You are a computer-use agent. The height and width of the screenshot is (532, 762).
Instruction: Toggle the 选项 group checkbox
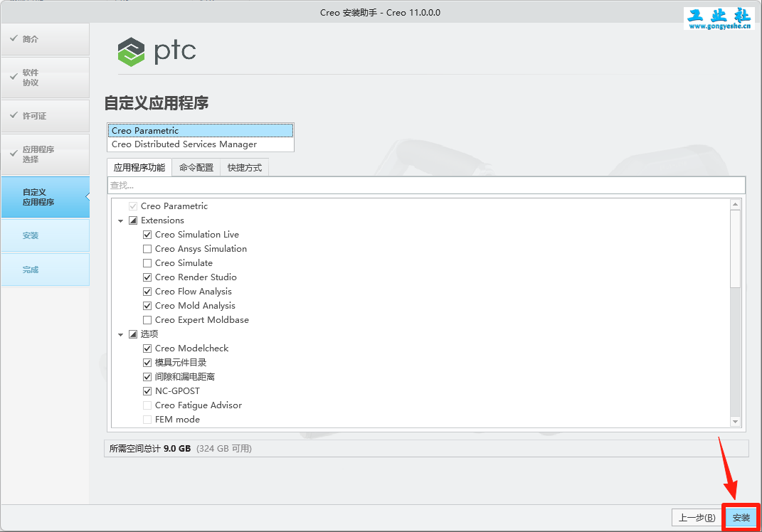[x=133, y=334]
